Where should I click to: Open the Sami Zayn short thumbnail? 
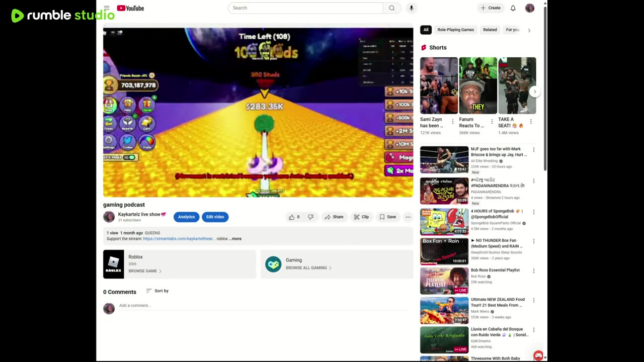click(x=439, y=85)
